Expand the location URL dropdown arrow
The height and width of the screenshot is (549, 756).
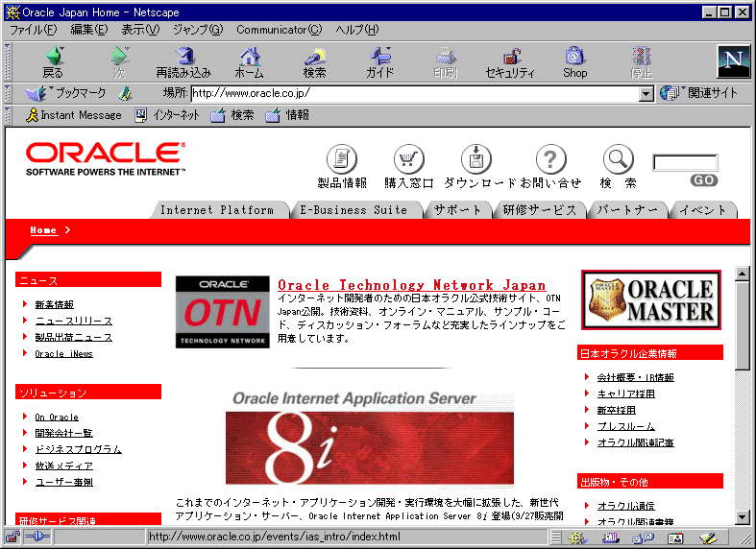pyautogui.click(x=646, y=93)
